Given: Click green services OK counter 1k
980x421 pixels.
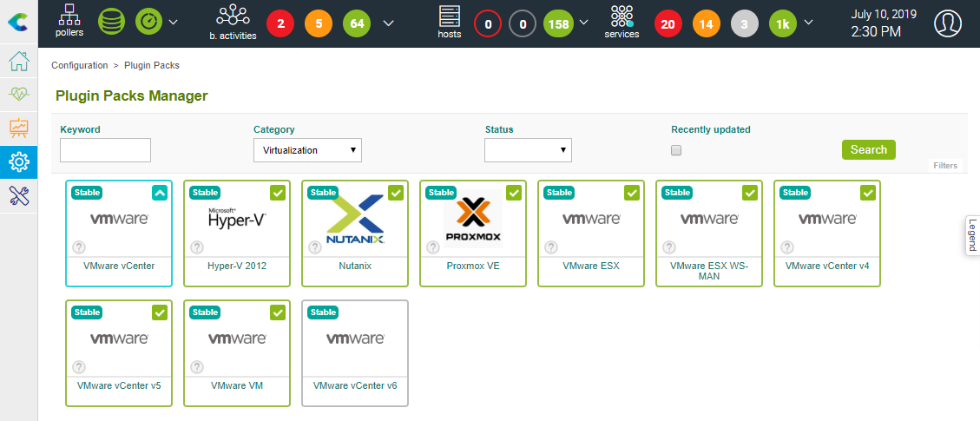Looking at the screenshot, I should [x=782, y=23].
